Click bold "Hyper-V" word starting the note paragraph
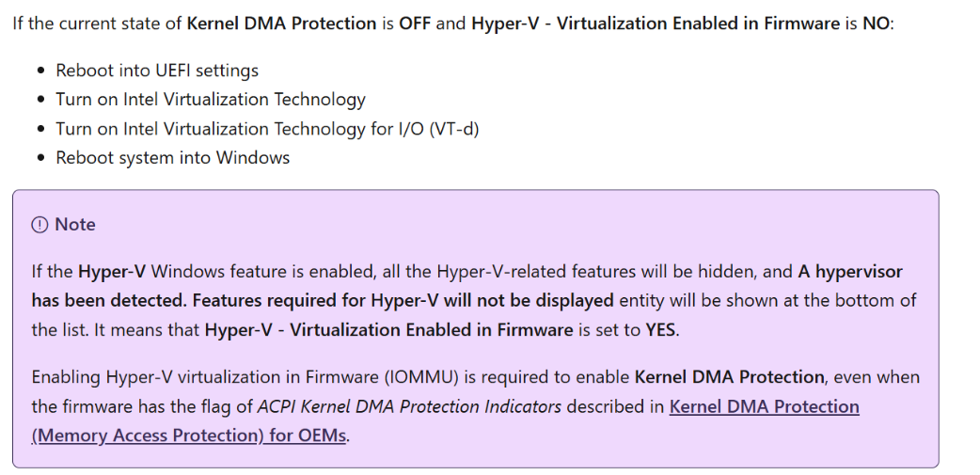Image resolution: width=980 pixels, height=475 pixels. tap(113, 272)
